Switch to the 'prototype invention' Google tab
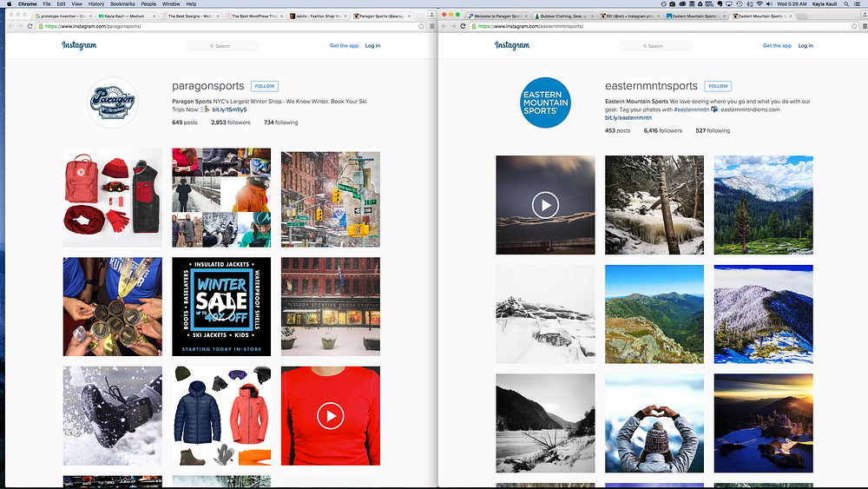868x489 pixels. (63, 16)
